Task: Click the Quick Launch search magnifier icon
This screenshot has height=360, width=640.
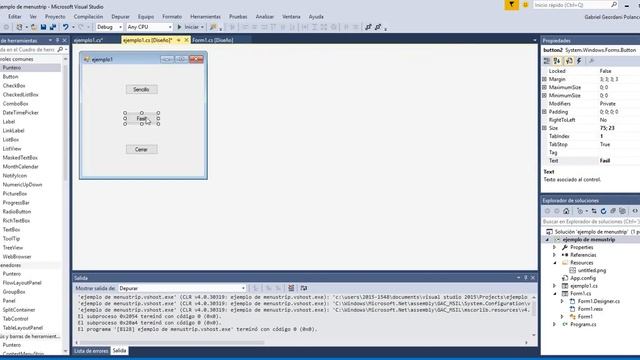Action: pyautogui.click(x=614, y=5)
